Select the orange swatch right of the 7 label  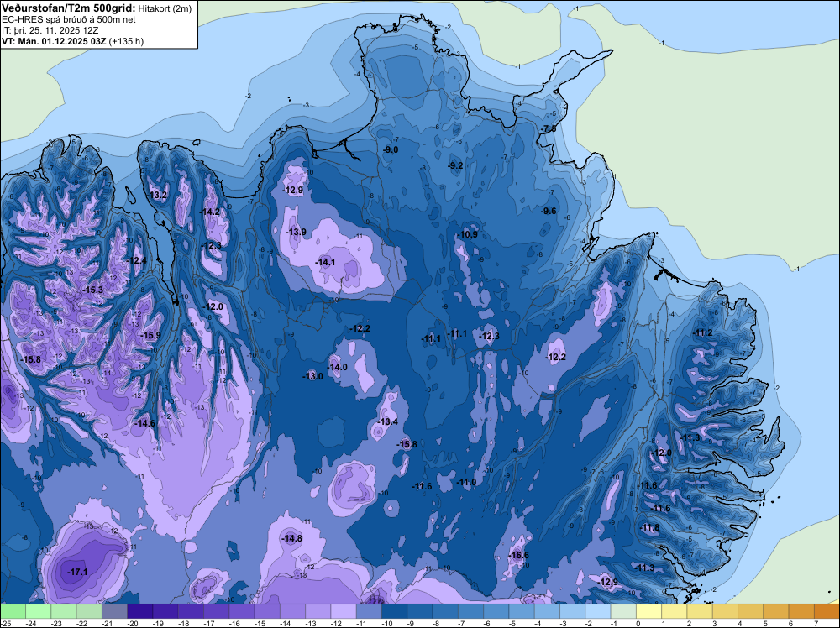827,611
